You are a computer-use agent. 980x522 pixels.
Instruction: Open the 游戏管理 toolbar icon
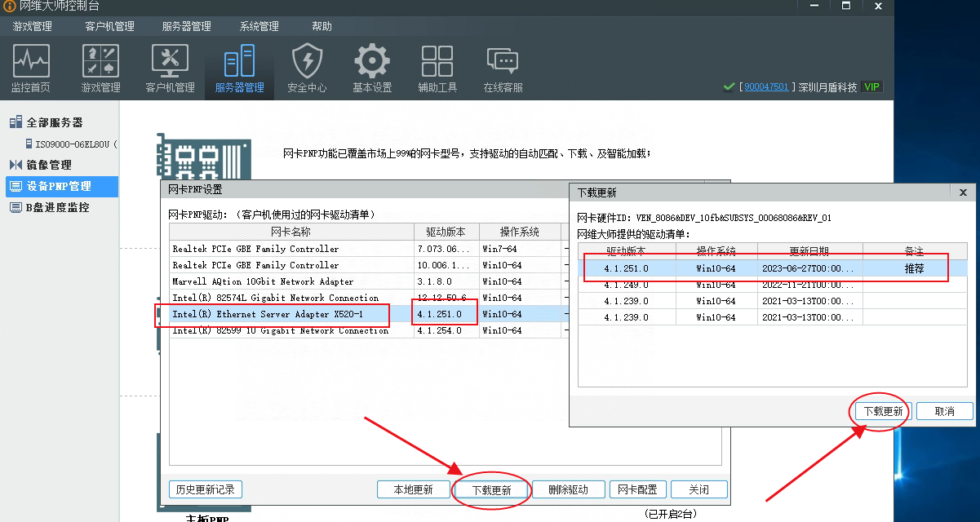coord(100,69)
